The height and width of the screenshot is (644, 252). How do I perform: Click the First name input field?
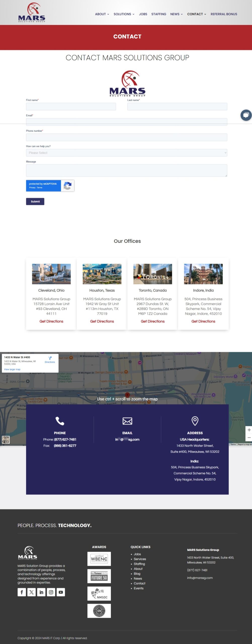pos(71,106)
